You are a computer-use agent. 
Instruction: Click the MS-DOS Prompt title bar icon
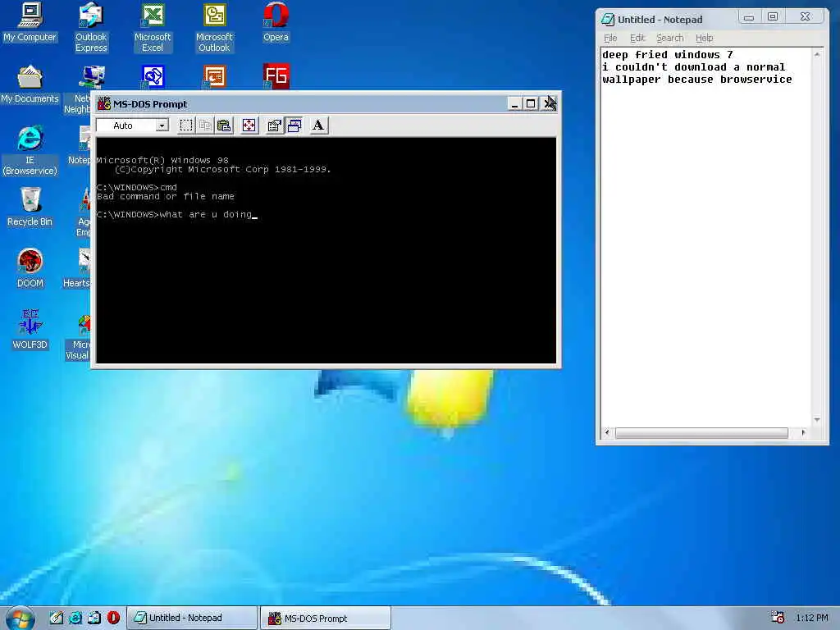(x=104, y=103)
